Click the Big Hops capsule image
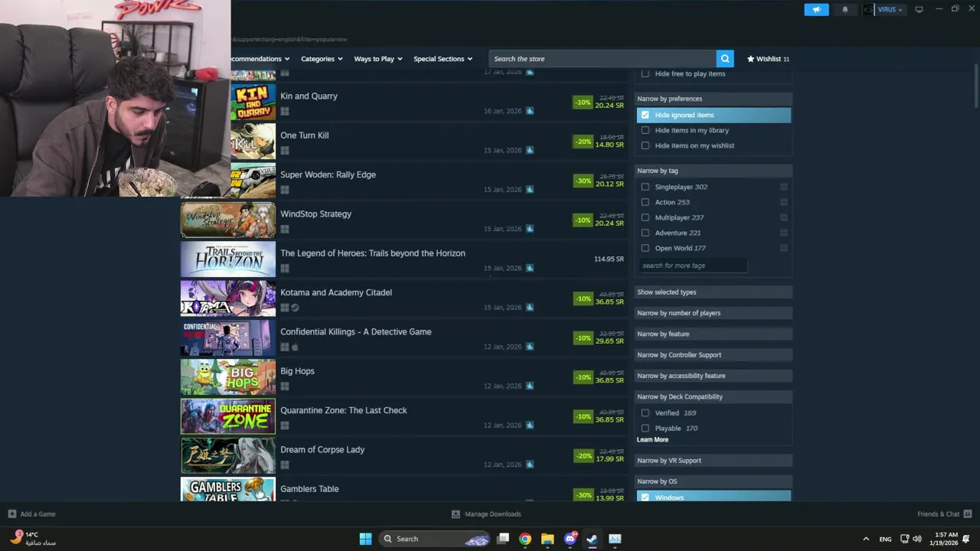Image resolution: width=980 pixels, height=551 pixels. pos(228,377)
